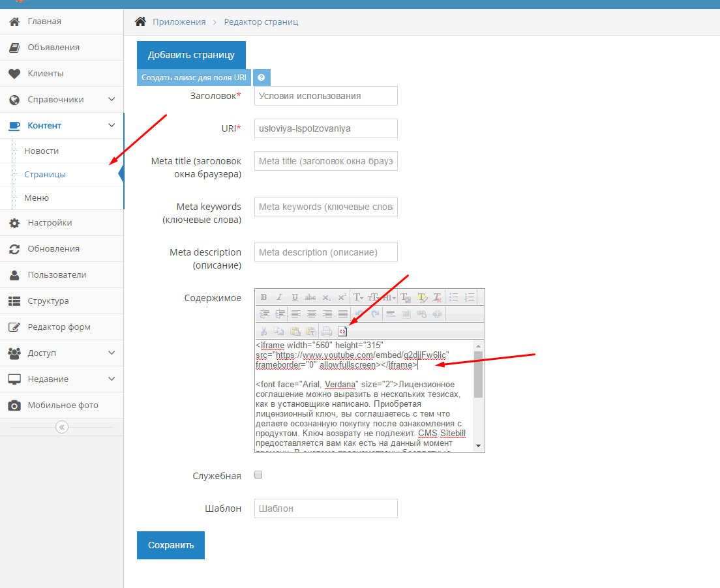Follow the Приложения breadcrumb link

179,22
